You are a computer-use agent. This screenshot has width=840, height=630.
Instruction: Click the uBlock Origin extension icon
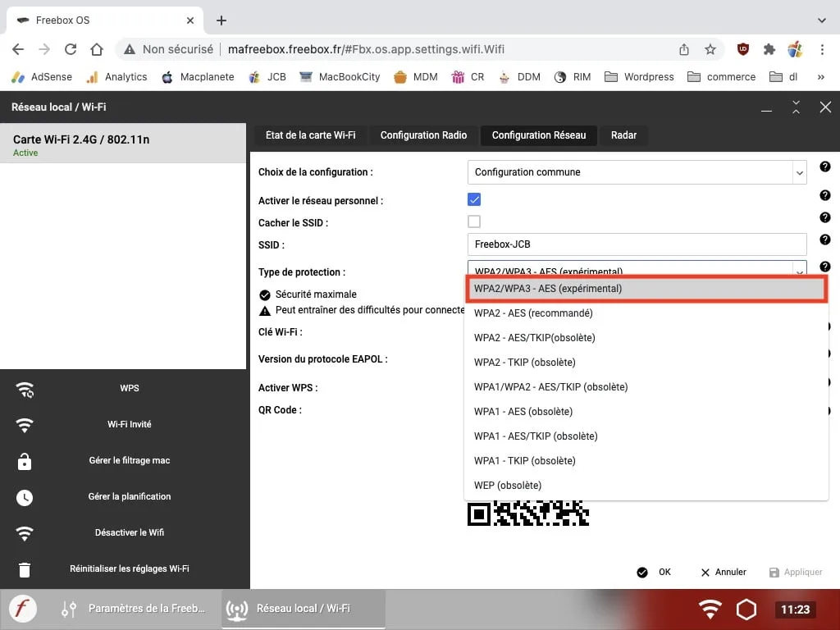coord(742,49)
